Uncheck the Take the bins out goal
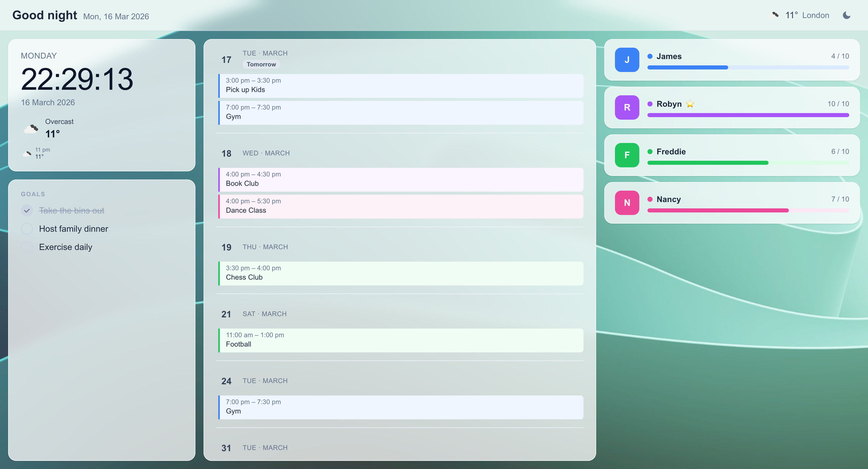The image size is (868, 469). [27, 210]
